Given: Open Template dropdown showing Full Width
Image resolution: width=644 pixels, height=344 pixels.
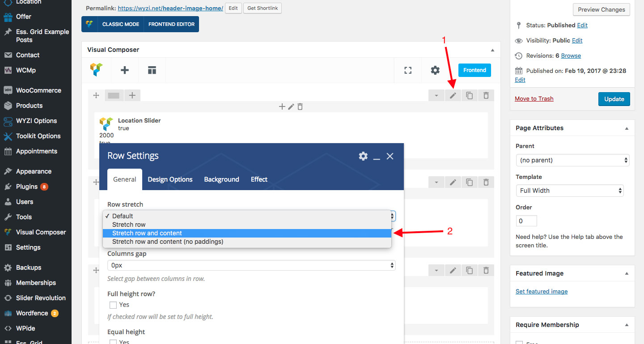Looking at the screenshot, I should 570,191.
